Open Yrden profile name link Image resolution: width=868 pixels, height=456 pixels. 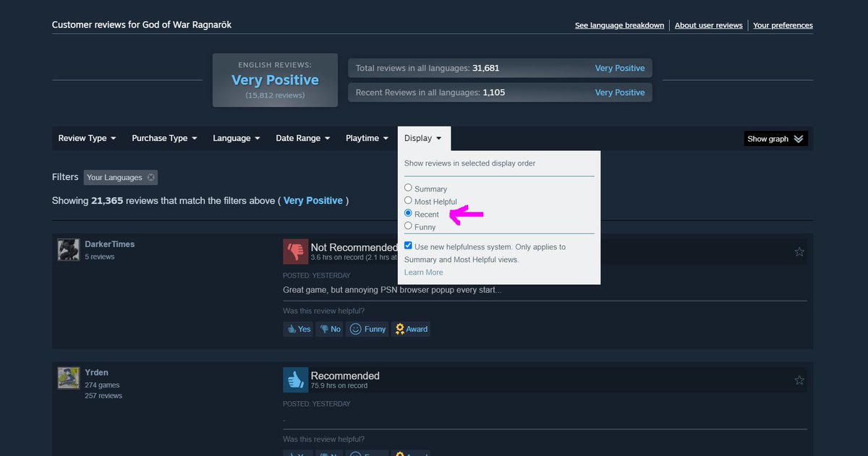coord(96,373)
